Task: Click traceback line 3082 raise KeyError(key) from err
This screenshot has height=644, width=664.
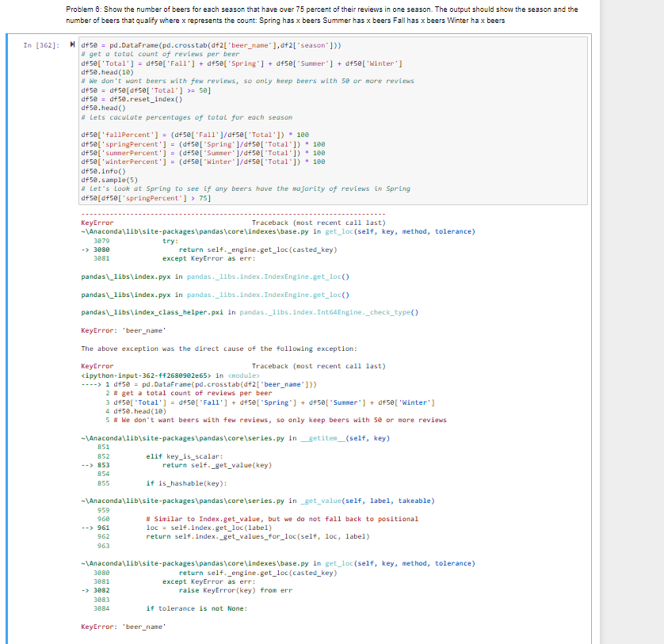Action: click(187, 591)
